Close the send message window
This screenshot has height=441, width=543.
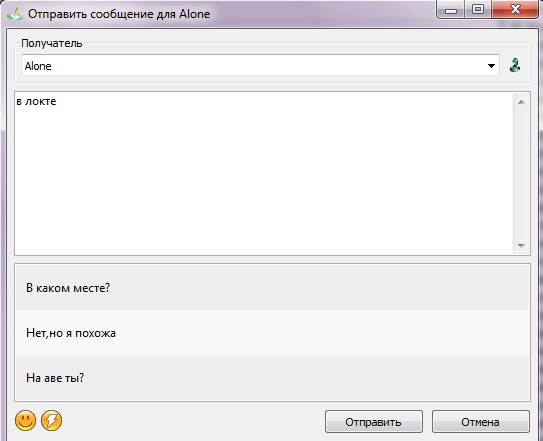(x=515, y=9)
